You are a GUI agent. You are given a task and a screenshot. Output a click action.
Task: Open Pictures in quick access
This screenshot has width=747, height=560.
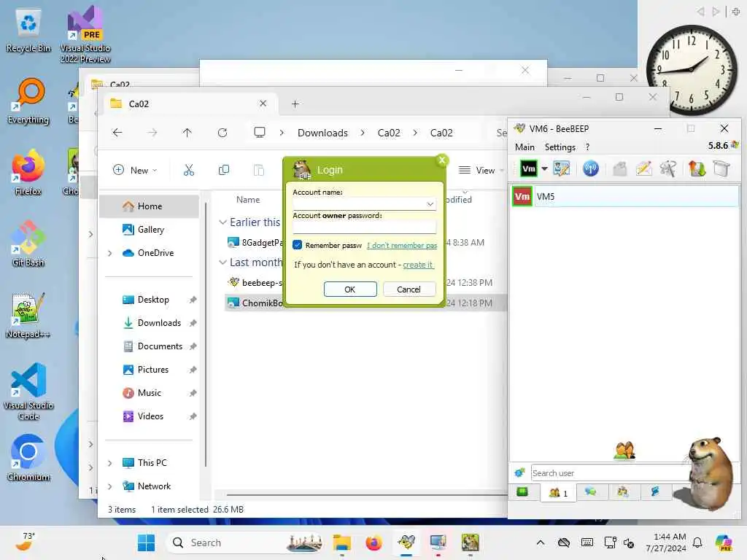153,370
